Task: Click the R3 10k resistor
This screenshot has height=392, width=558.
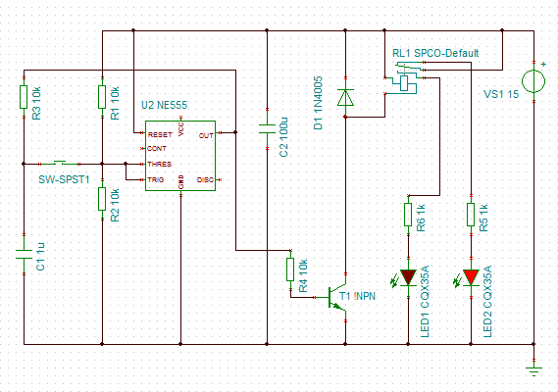Action: point(24,97)
